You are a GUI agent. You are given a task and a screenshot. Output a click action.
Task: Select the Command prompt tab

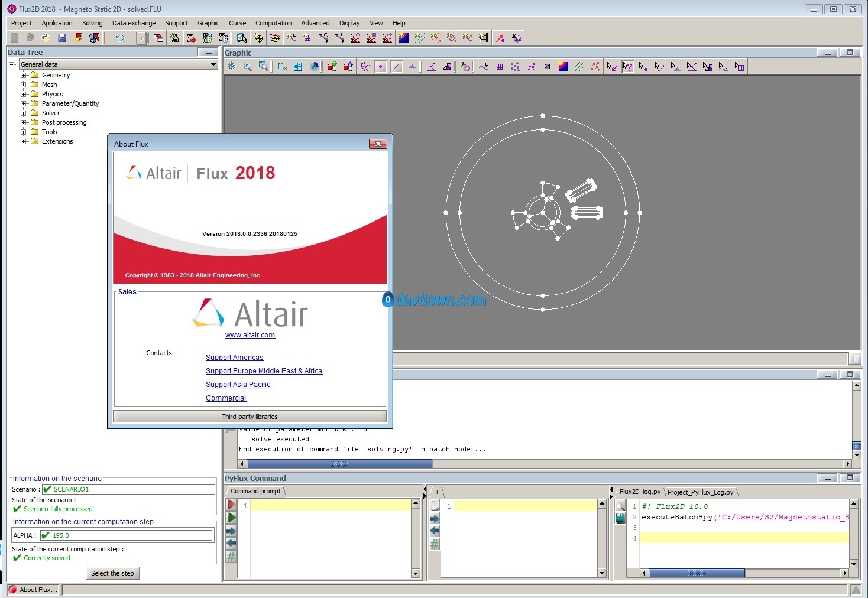pos(255,491)
